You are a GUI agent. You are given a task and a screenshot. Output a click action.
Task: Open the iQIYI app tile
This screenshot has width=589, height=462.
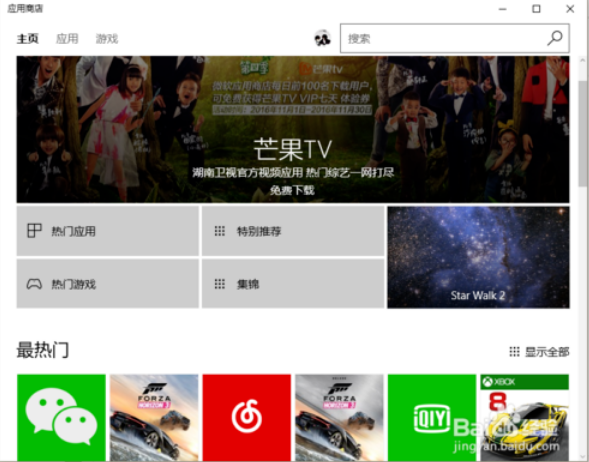(432, 418)
